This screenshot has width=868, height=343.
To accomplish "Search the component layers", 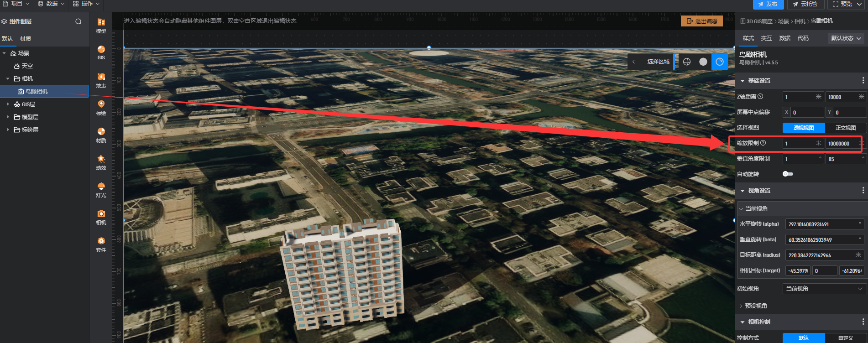I will (78, 21).
